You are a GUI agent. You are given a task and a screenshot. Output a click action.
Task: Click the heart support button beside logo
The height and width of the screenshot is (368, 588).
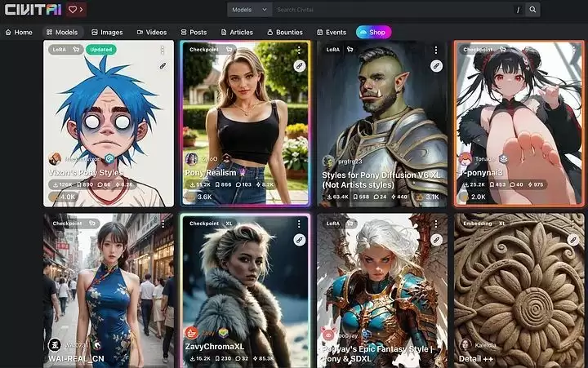(76, 10)
